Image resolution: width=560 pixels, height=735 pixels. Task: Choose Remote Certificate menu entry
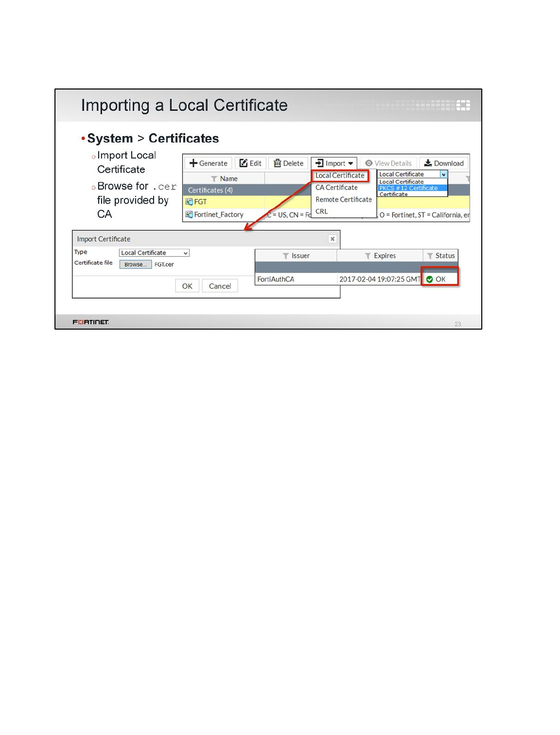pos(344,200)
